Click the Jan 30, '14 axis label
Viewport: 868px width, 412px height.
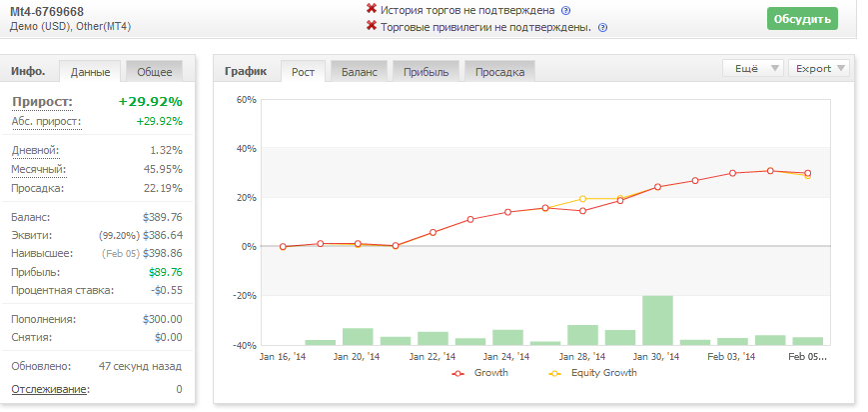pyautogui.click(x=656, y=357)
